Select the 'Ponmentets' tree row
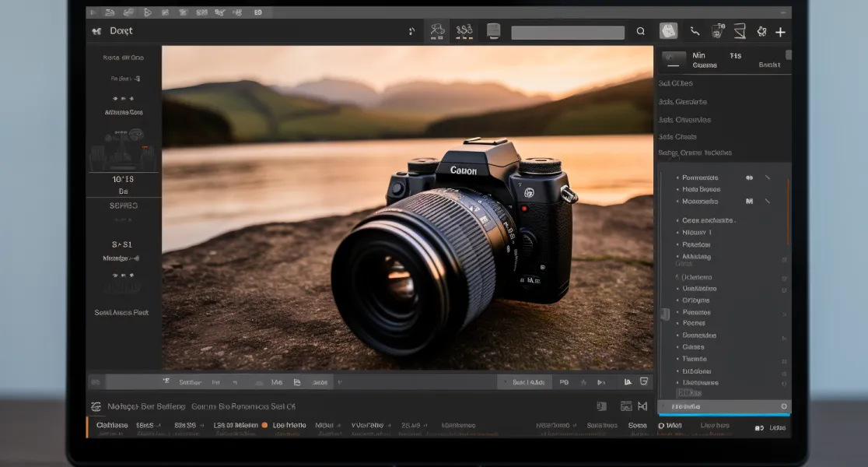The height and width of the screenshot is (467, 868). click(700, 177)
